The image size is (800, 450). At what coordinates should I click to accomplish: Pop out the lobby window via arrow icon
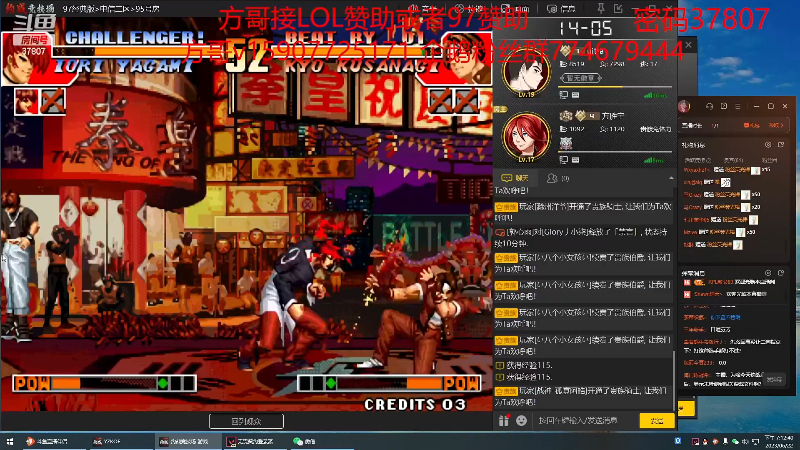point(618,8)
